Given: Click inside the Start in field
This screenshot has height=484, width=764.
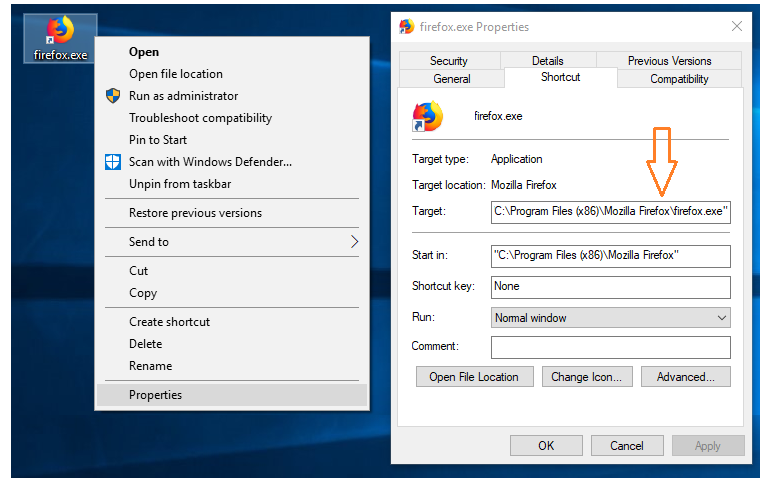Looking at the screenshot, I should tap(611, 256).
